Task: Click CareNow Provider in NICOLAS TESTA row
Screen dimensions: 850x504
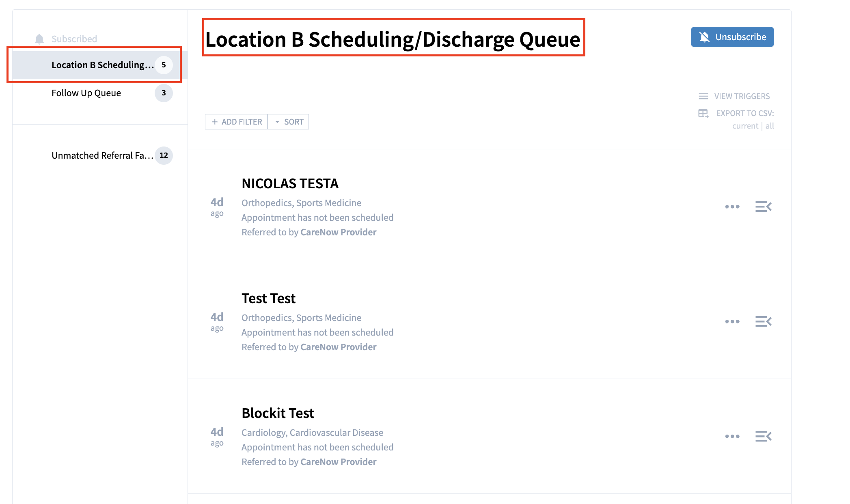Action: tap(338, 232)
